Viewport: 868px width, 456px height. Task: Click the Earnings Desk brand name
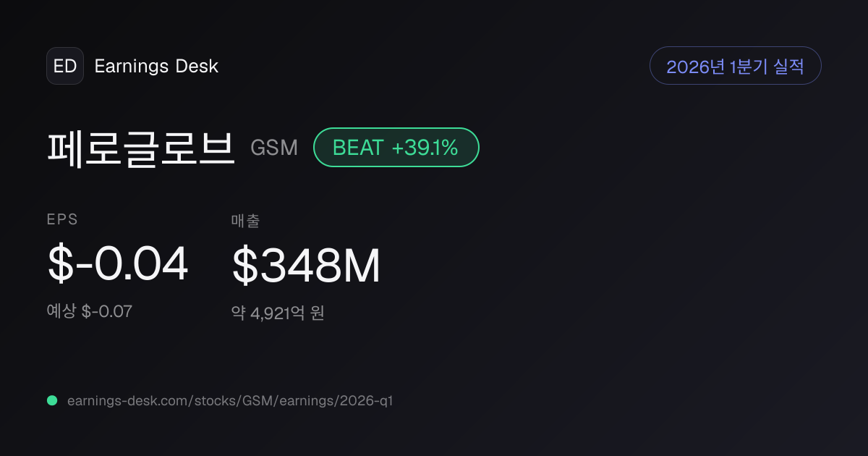tap(156, 66)
